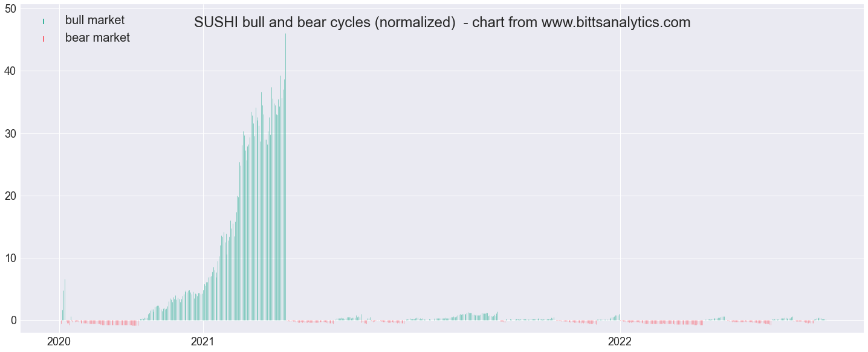Click the green bull market legend marker
This screenshot has height=352, width=868.
pos(44,21)
